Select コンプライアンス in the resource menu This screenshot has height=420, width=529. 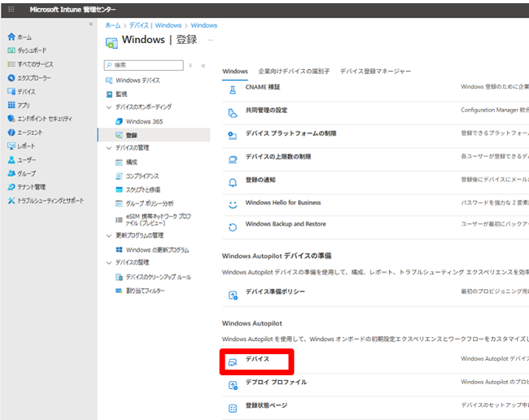tap(142, 176)
